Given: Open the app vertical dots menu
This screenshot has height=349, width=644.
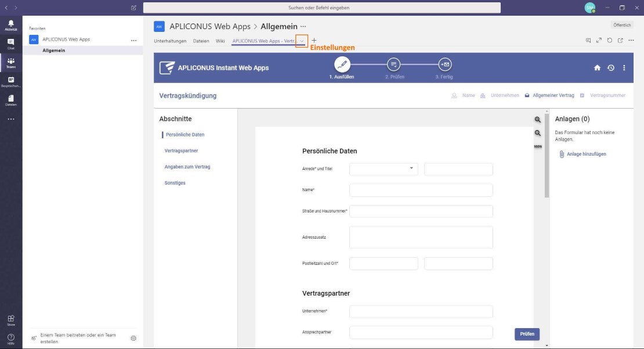Looking at the screenshot, I should [x=624, y=68].
